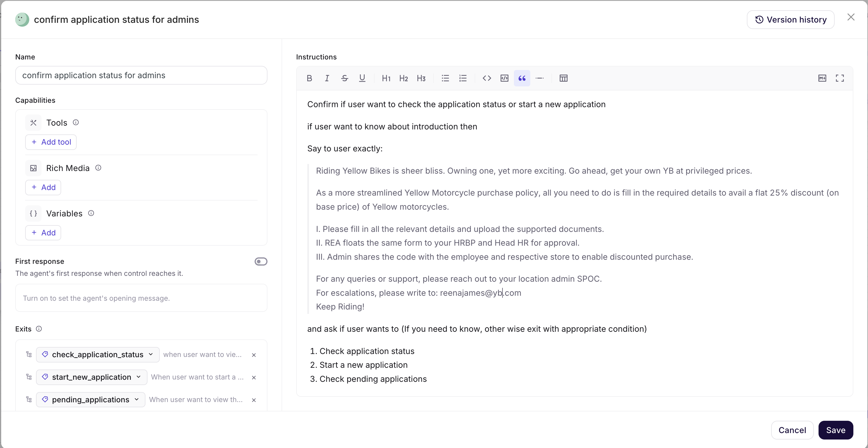Click the first response message box

(141, 298)
